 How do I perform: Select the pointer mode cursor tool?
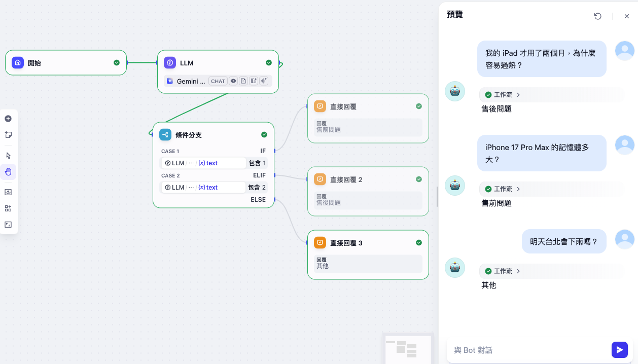tap(8, 156)
